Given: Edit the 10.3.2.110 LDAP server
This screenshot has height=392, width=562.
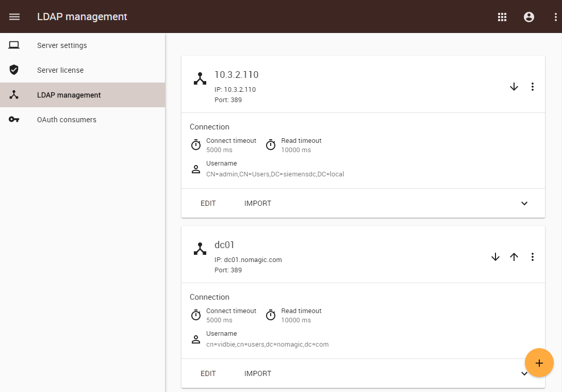Looking at the screenshot, I should pyautogui.click(x=208, y=203).
